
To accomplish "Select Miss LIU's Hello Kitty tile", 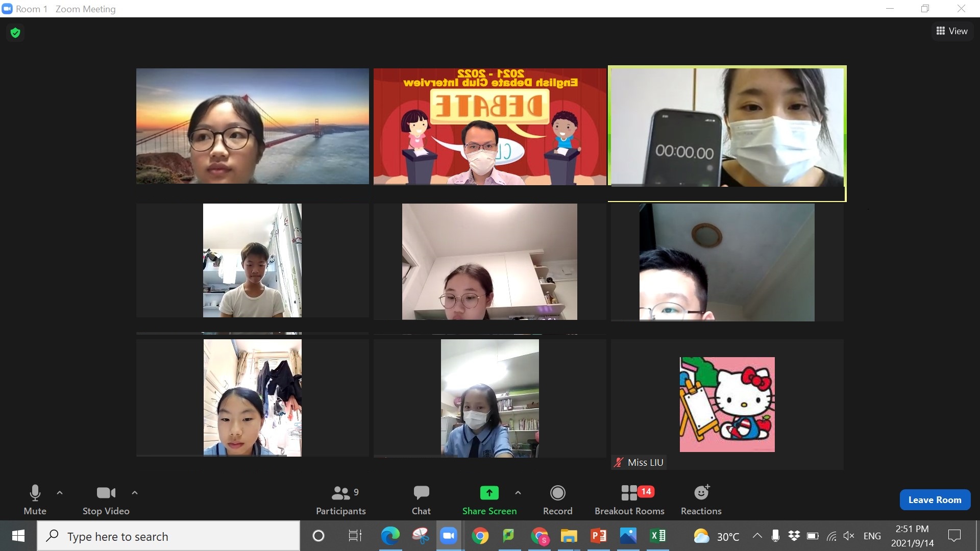I will point(727,404).
